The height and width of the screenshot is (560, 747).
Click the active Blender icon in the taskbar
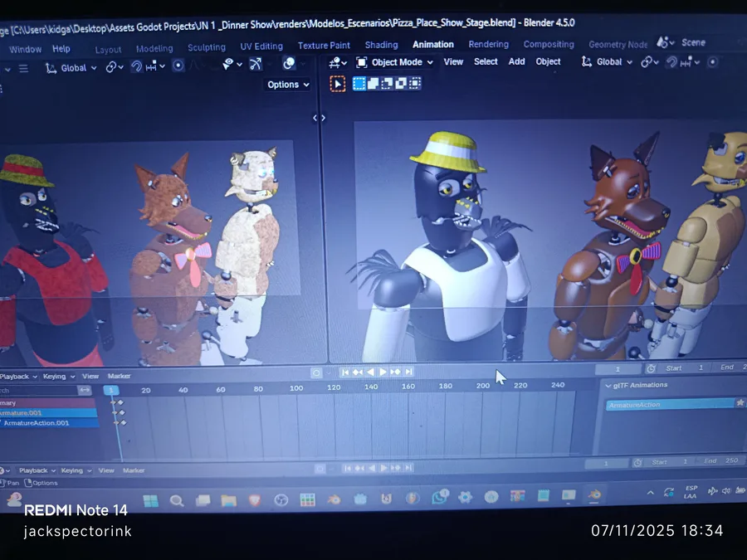(594, 495)
